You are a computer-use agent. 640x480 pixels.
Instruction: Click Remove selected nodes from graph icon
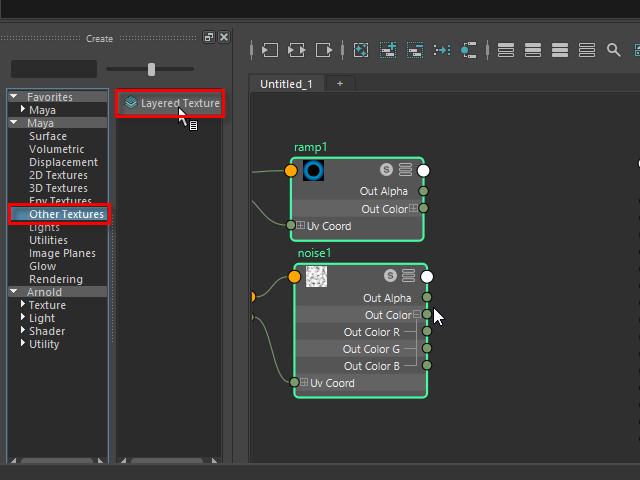pyautogui.click(x=415, y=49)
